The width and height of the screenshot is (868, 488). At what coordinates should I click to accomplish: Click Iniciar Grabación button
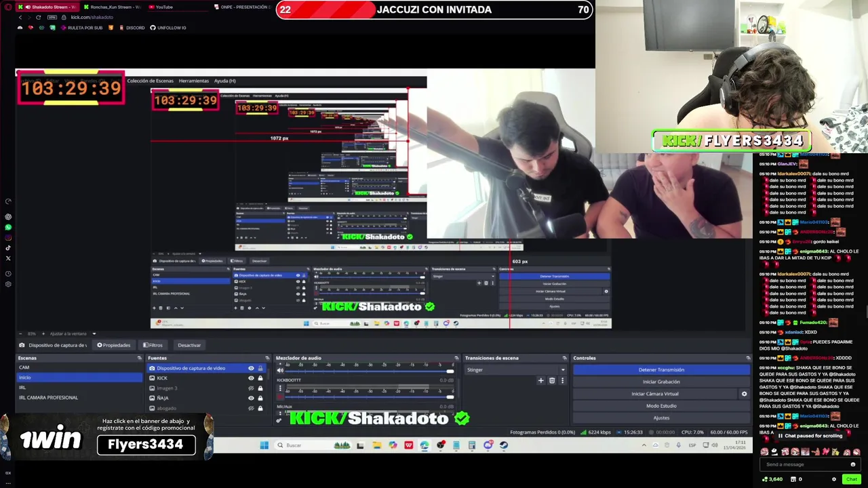tap(661, 382)
